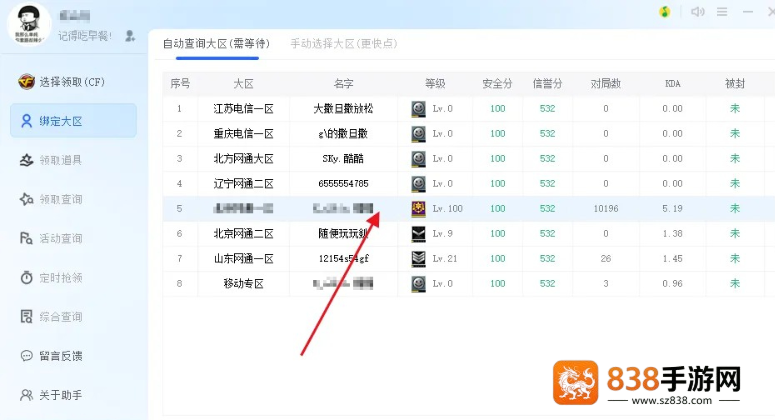Click the 对局数 column header
This screenshot has height=420, width=775.
605,84
